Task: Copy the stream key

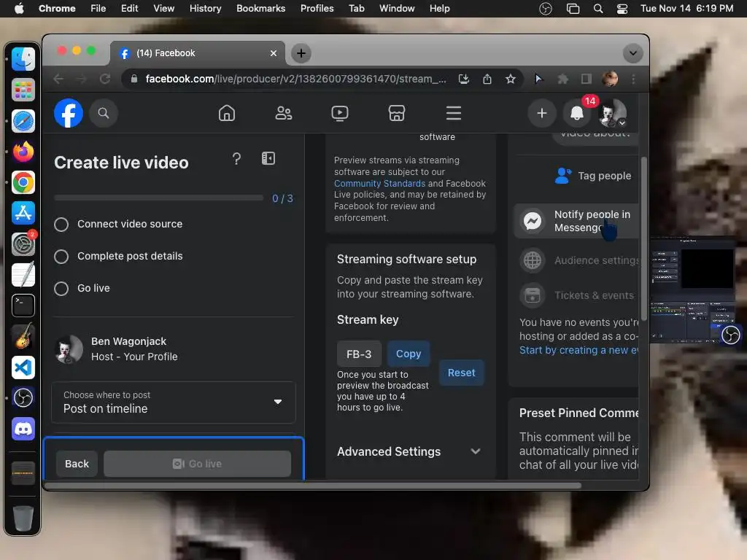Action: [x=409, y=354]
